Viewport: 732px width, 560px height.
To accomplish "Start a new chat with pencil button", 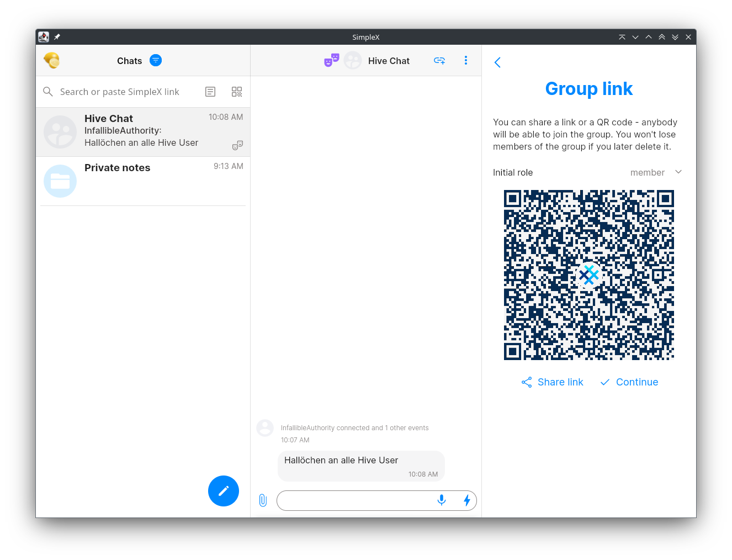I will coord(224,491).
